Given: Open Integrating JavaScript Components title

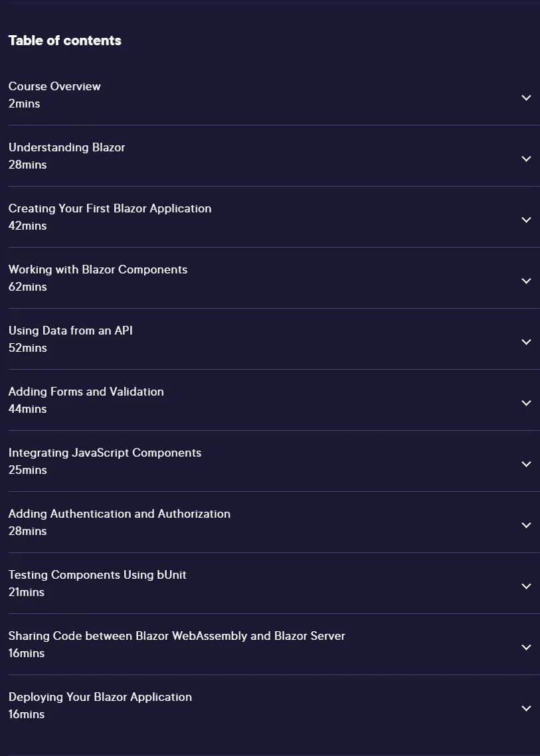Looking at the screenshot, I should pyautogui.click(x=105, y=453).
